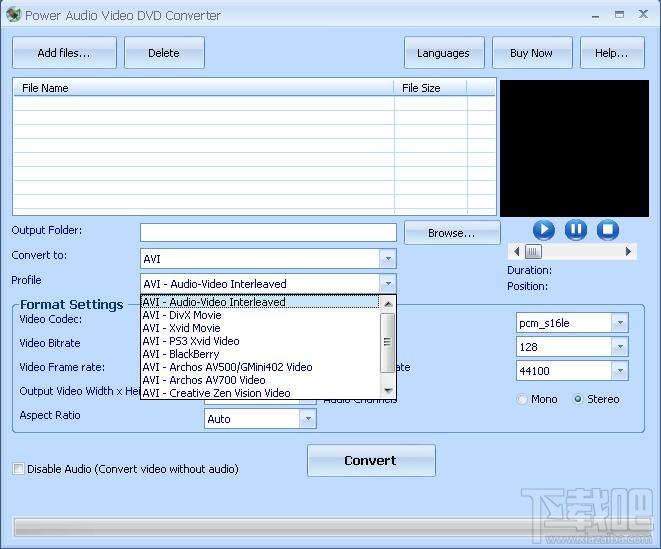
Task: Click the Play preview button
Action: [543, 230]
